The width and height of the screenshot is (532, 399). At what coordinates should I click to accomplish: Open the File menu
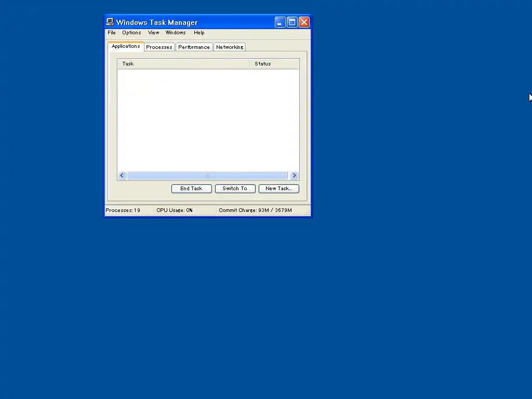click(112, 33)
